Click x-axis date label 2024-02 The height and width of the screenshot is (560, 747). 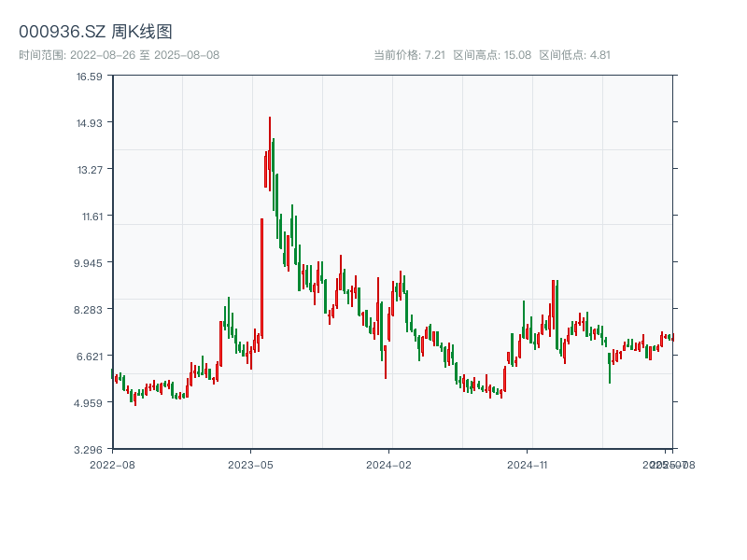pos(388,465)
